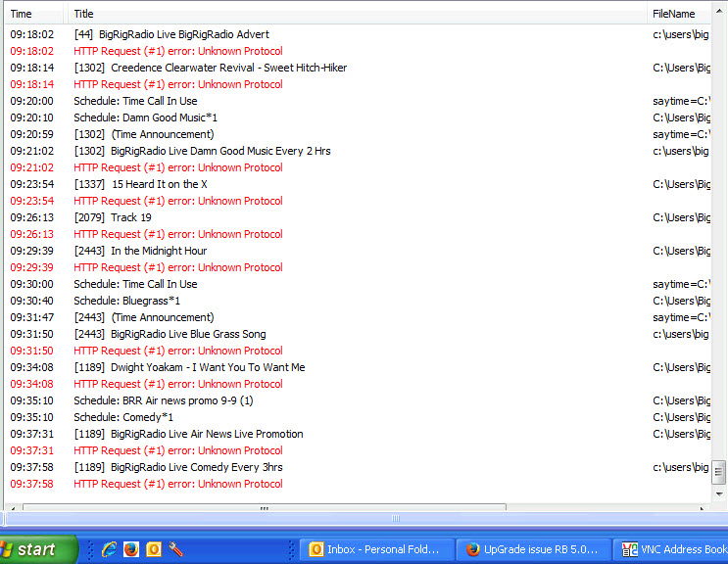
Task: Select Schedule: Time Call In Use at 09:30:00
Action: 358,284
